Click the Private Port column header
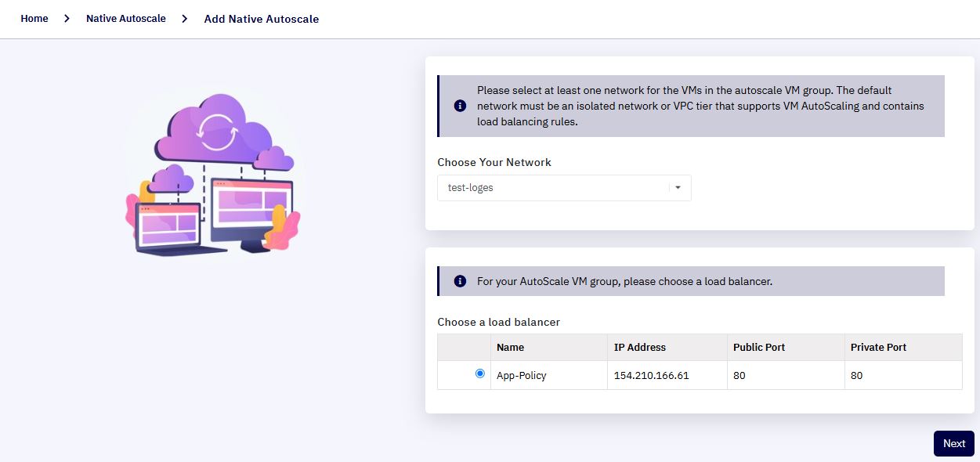This screenshot has width=980, height=462. pos(879,347)
